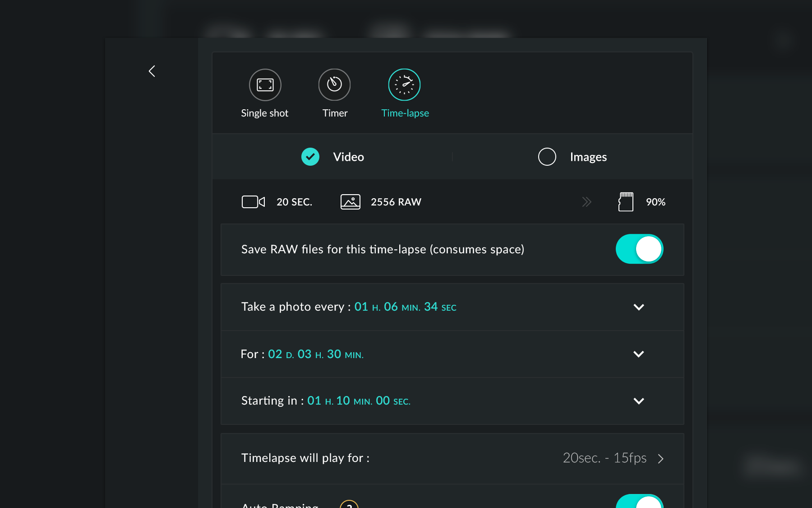
Task: Choose the Video output option
Action: [310, 157]
